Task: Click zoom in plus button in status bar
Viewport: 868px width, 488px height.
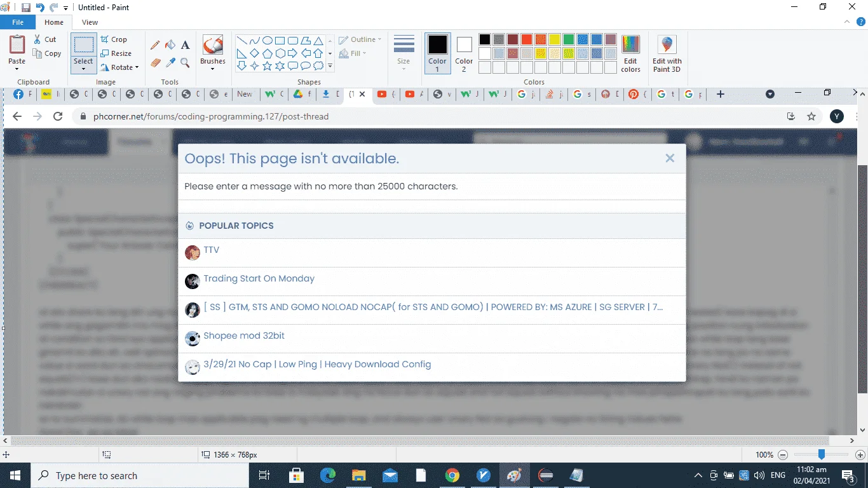Action: pyautogui.click(x=860, y=454)
